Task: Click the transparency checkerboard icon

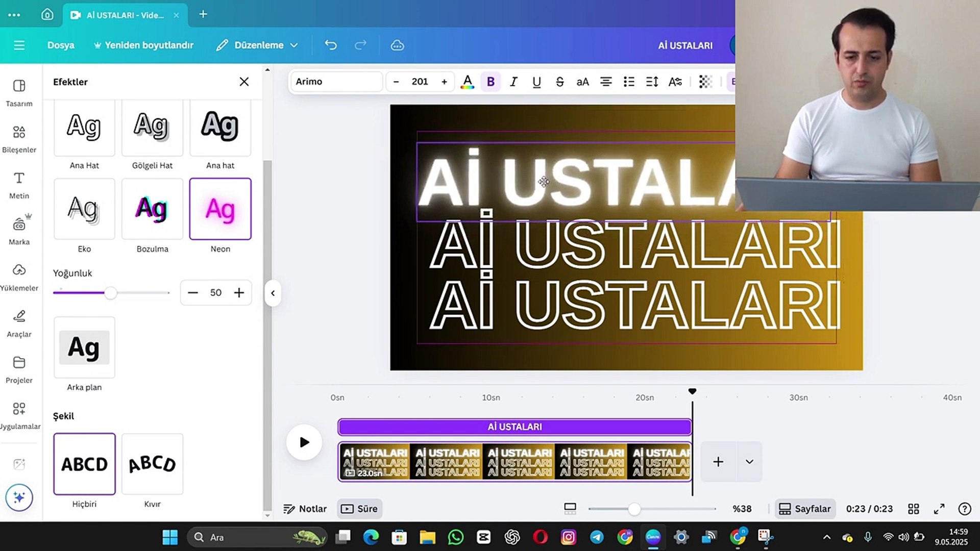Action: tap(706, 81)
